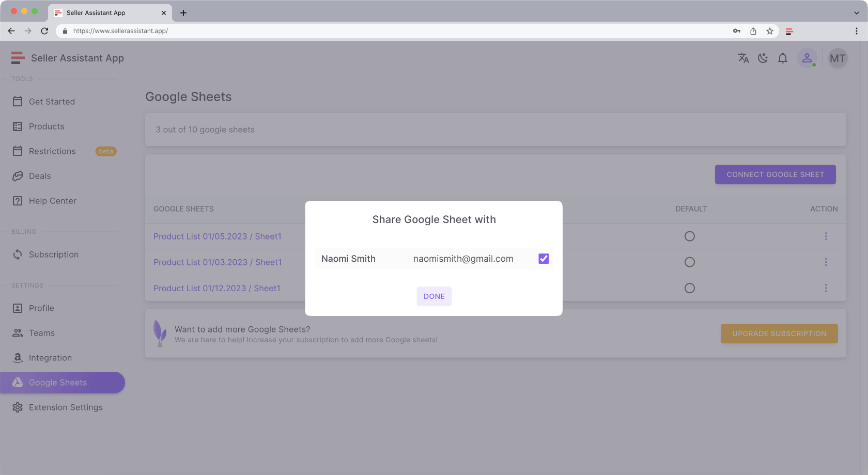Viewport: 868px width, 475px height.
Task: Open the notifications bell
Action: pos(783,58)
